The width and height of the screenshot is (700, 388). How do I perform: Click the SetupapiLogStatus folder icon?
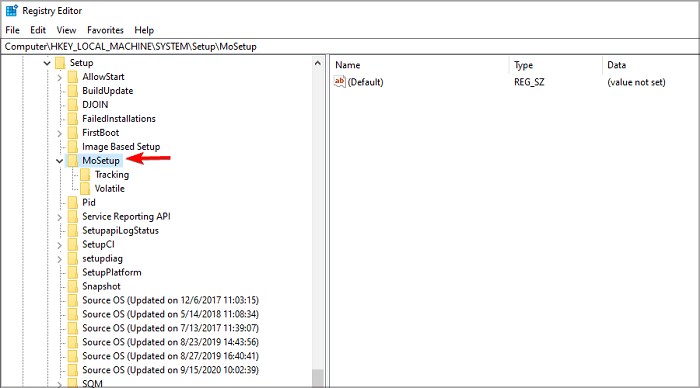tap(73, 230)
